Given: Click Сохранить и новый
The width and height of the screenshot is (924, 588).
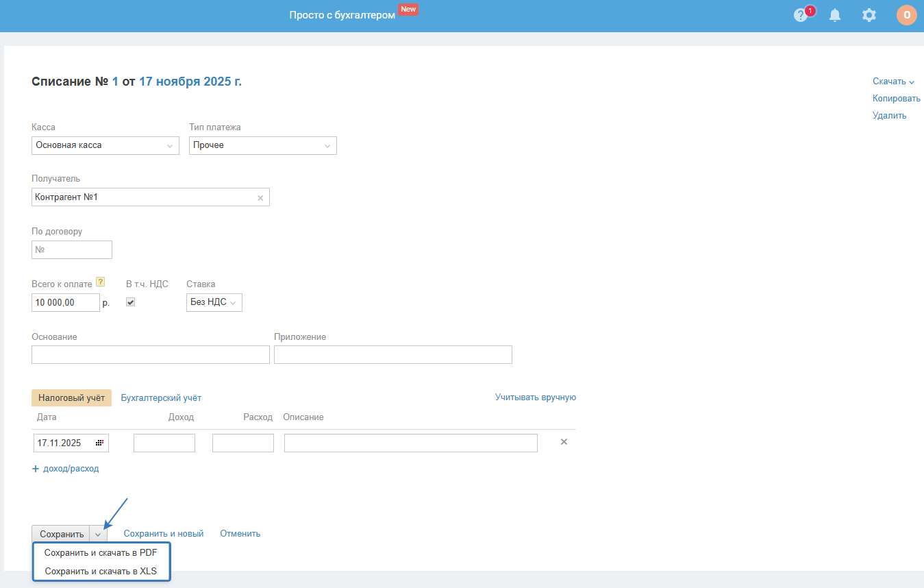Looking at the screenshot, I should (164, 534).
